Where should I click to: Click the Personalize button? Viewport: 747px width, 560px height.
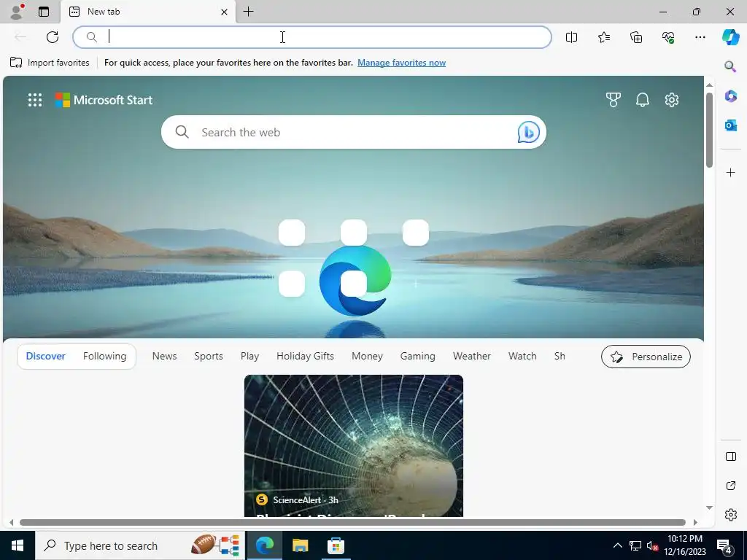[646, 357]
